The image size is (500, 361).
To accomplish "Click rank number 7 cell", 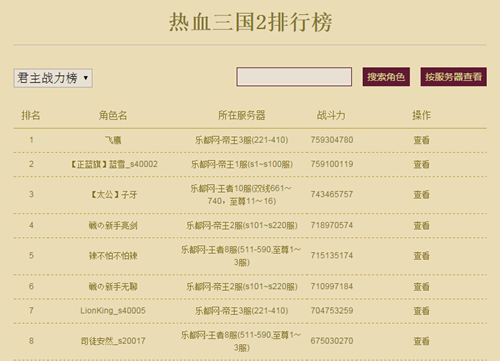I will 31,311.
